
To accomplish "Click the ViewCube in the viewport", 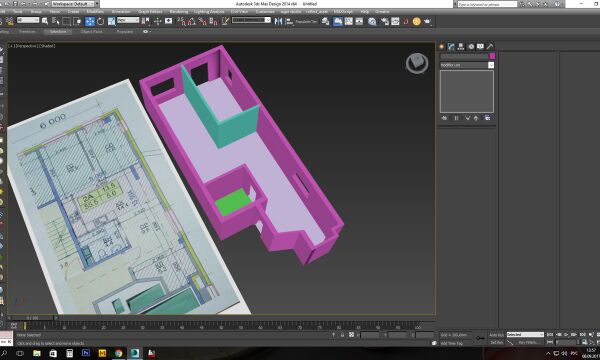I will [x=417, y=63].
